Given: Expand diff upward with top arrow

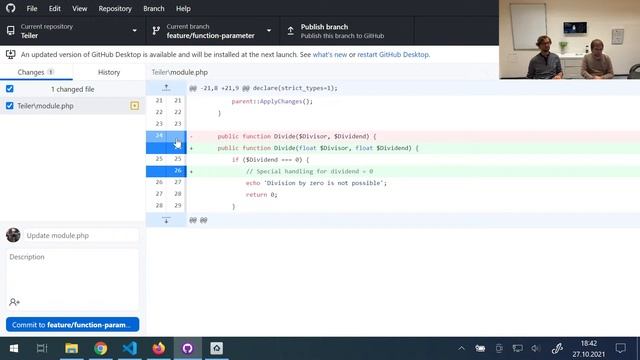Looking at the screenshot, I should pos(166,87).
